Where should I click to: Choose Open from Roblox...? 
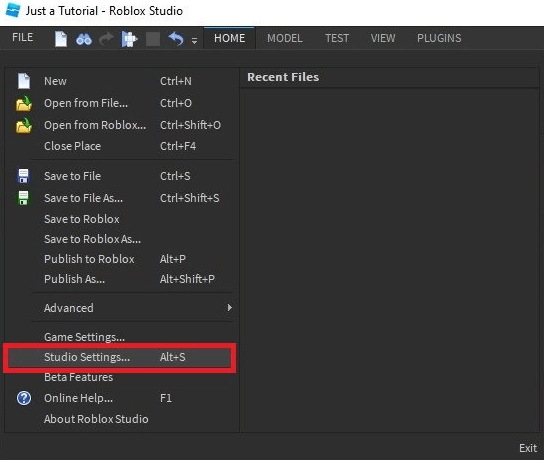click(120, 125)
